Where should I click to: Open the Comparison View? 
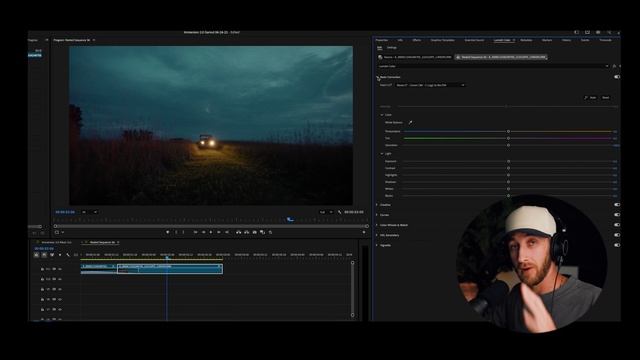point(262,232)
